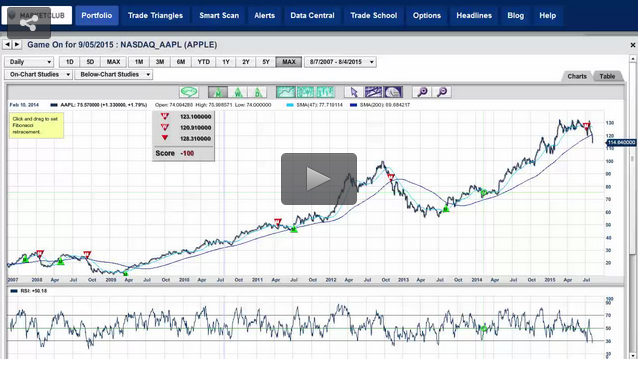Play the video with center play button

pos(319,179)
